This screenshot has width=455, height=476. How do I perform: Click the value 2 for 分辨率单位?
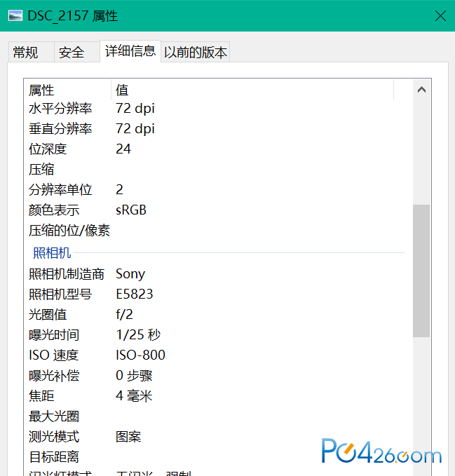[x=119, y=190]
